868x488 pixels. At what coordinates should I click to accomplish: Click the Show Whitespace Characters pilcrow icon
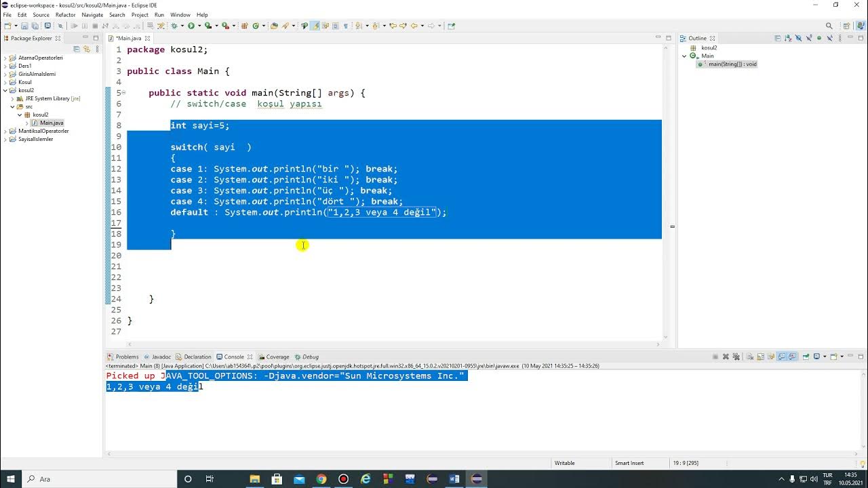coord(345,26)
